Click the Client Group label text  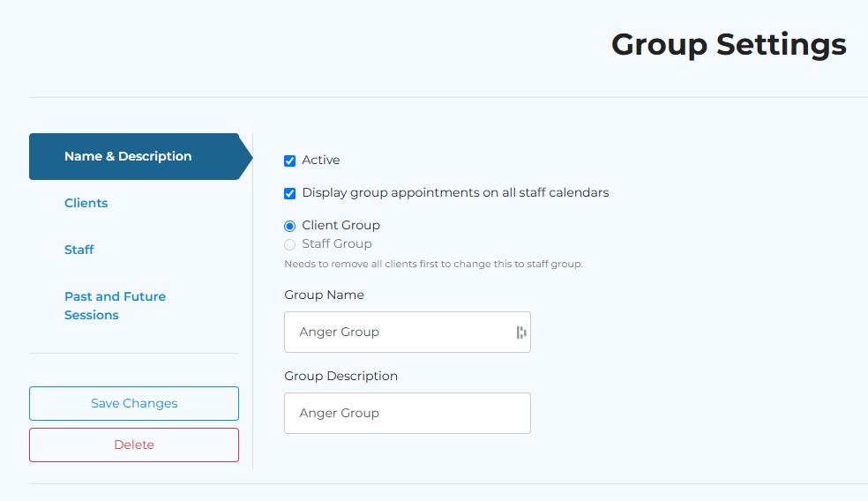click(341, 225)
